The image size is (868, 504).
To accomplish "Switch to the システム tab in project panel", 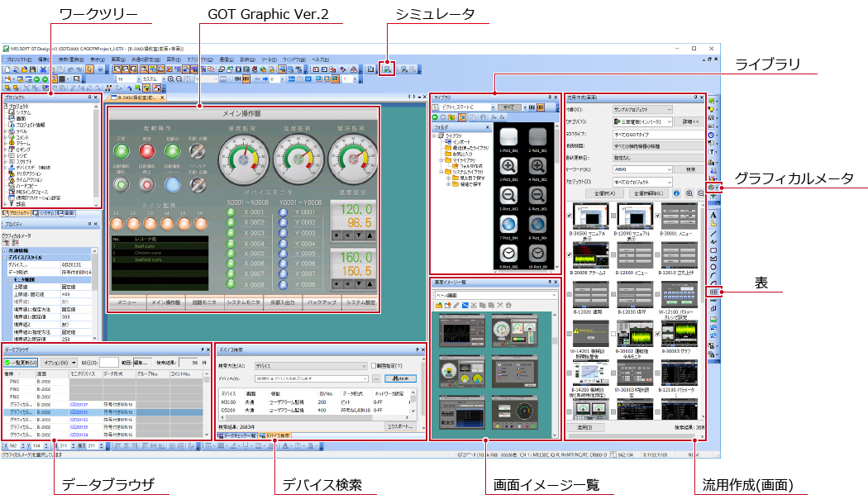I will tap(45, 212).
